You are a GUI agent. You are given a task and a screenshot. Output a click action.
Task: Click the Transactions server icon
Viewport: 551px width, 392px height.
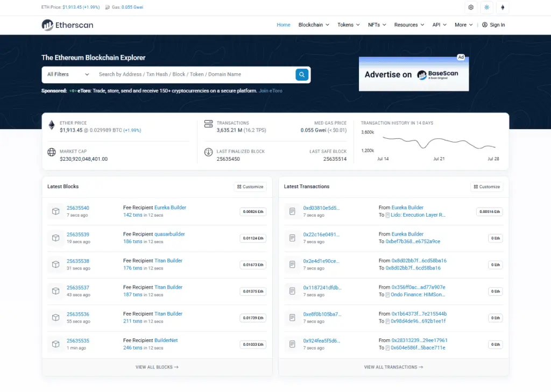pos(208,124)
